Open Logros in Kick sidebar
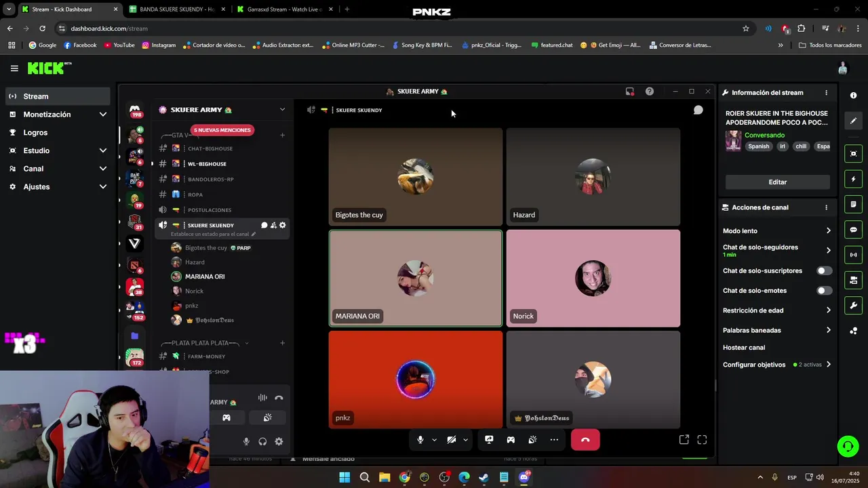This screenshot has width=868, height=488. click(58, 133)
